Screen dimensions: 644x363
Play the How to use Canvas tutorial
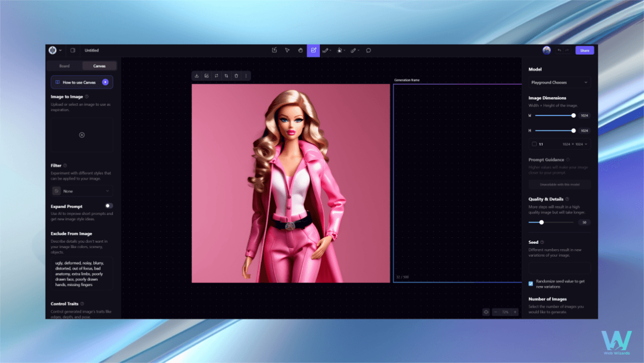[x=105, y=82]
